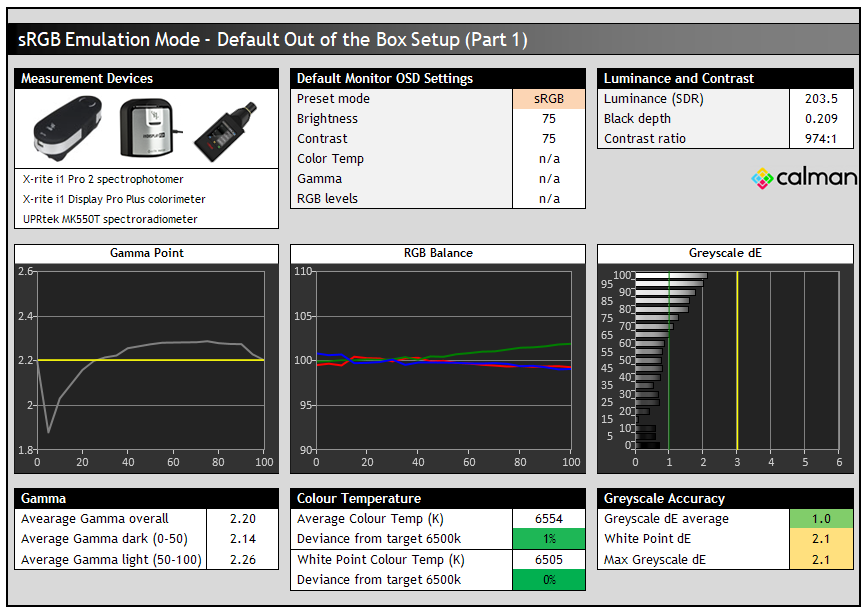This screenshot has height=607, width=868.
Task: Click the X-rite i1 Pro 2 spectrophotometer image
Action: [68, 128]
